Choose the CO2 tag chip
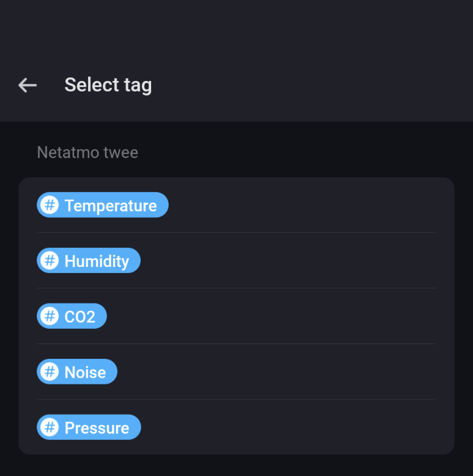This screenshot has height=476, width=473. tap(72, 316)
